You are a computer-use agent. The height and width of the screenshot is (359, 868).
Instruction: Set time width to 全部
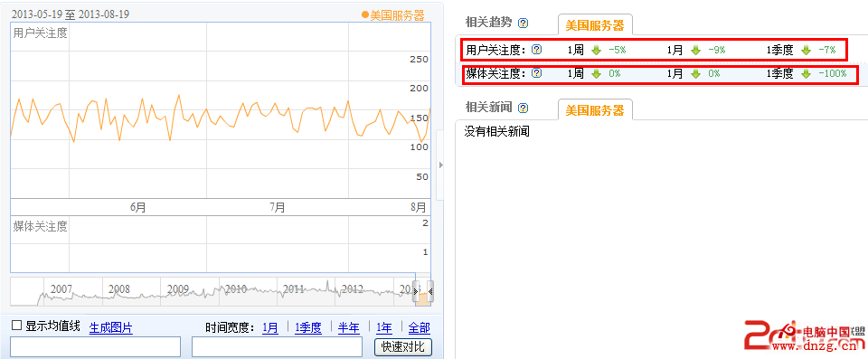click(x=419, y=328)
